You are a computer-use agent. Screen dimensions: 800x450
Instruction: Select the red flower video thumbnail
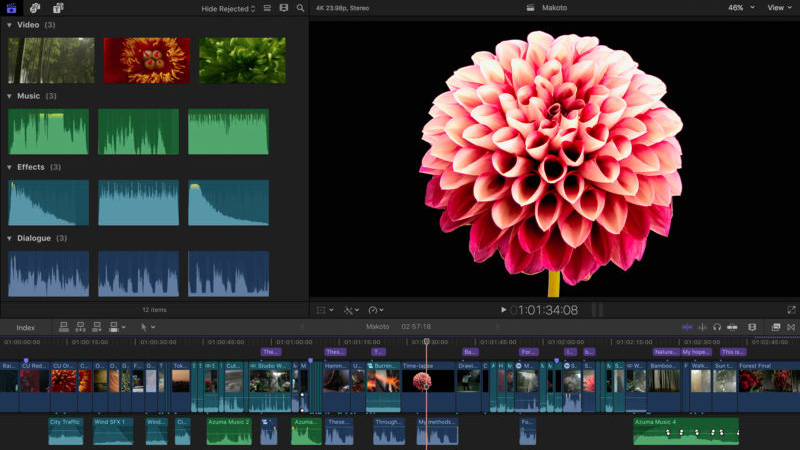pos(146,60)
